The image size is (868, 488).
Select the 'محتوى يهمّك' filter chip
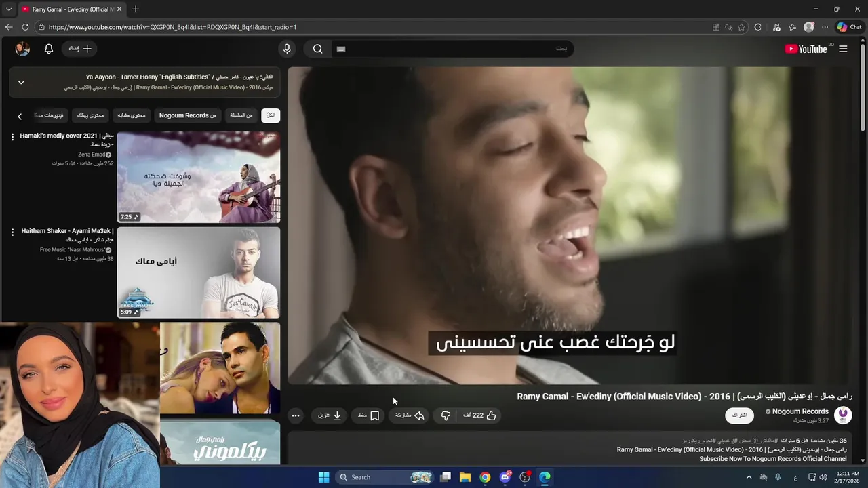[x=90, y=115]
